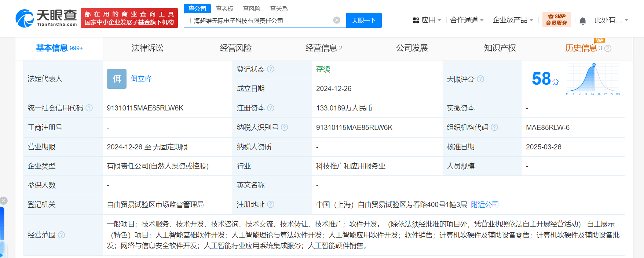Click the TianYanCha logo
The height and width of the screenshot is (258, 644).
point(46,18)
